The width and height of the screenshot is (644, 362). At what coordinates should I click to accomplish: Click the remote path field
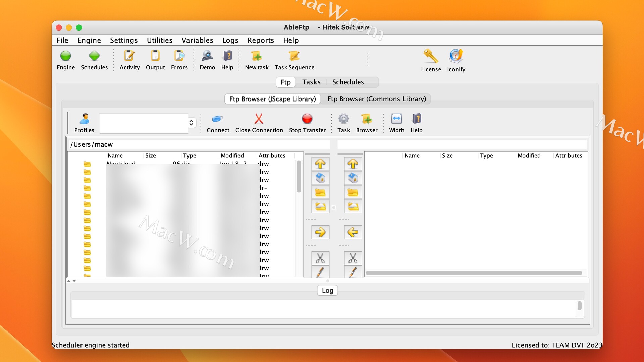click(462, 144)
